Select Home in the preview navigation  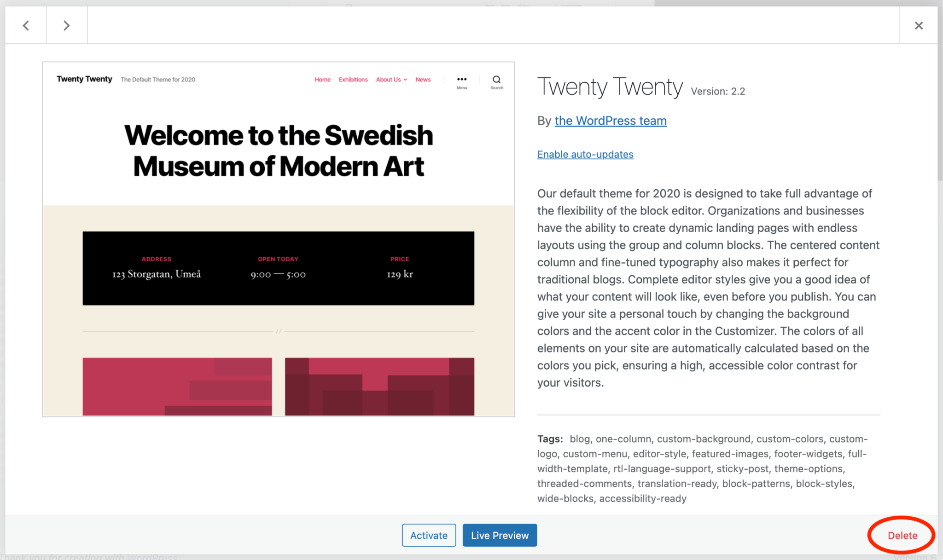coord(322,80)
